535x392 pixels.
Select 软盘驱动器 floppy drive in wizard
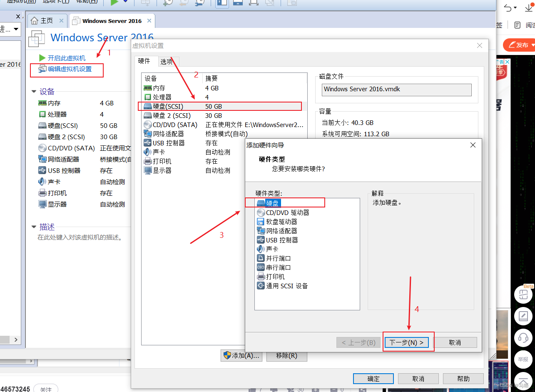[277, 222]
